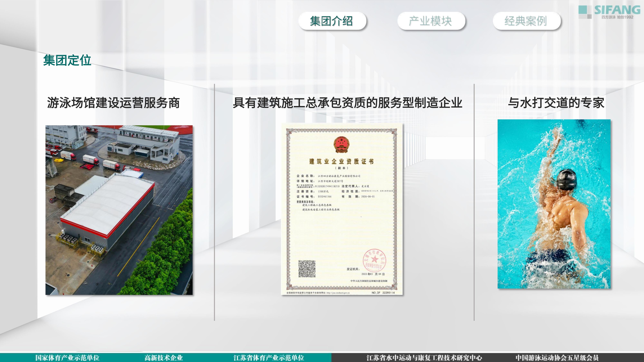Screen dimensions: 644x362
Task: Click the 中国游泳运动协会五星级会员 footer text
Action: click(x=557, y=358)
